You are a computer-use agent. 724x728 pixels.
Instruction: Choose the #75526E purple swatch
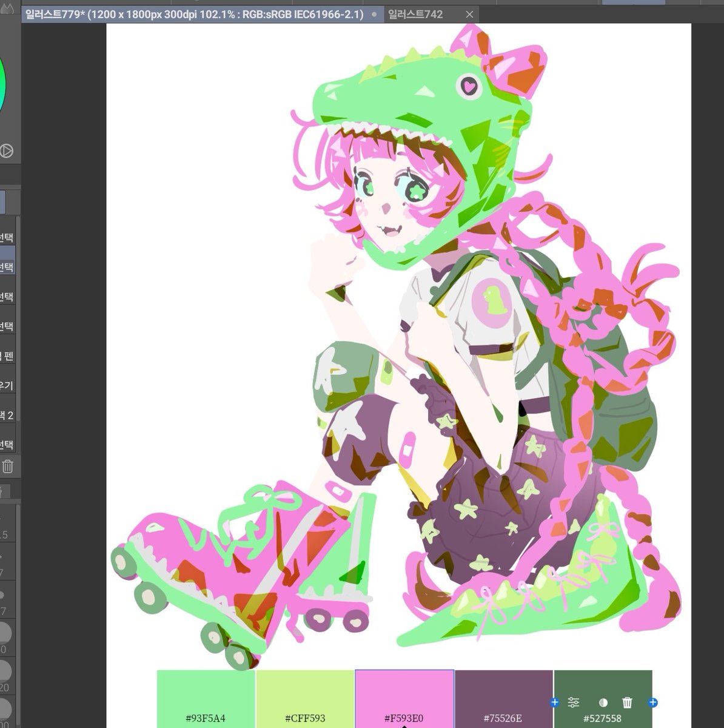click(x=504, y=699)
